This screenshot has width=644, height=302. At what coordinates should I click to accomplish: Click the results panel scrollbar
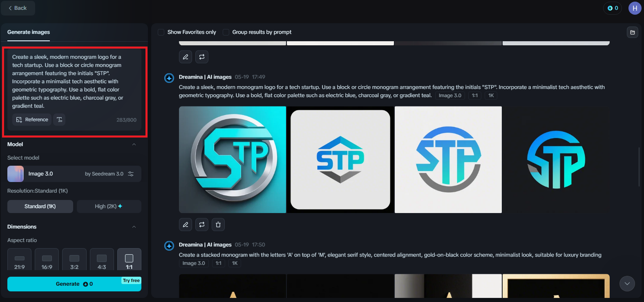[x=639, y=167]
